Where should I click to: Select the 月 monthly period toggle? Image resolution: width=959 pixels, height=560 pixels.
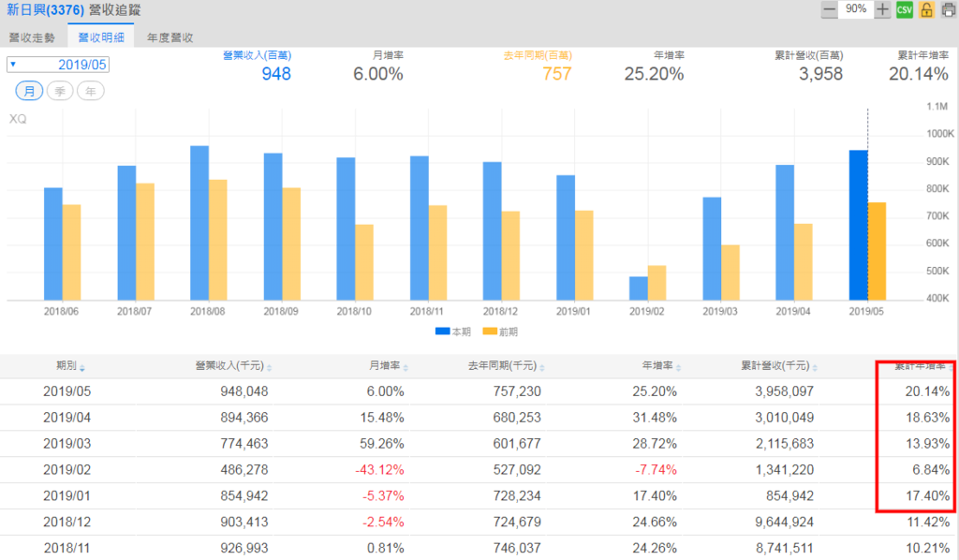[29, 91]
